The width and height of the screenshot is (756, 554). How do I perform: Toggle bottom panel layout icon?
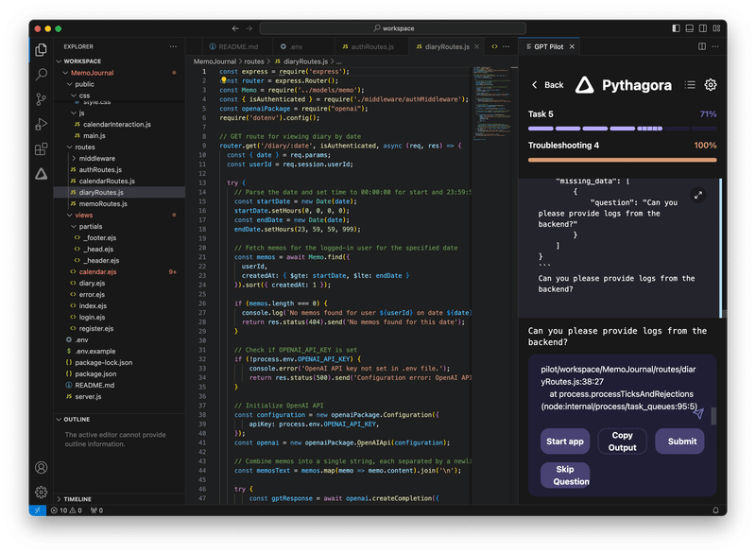(690, 28)
